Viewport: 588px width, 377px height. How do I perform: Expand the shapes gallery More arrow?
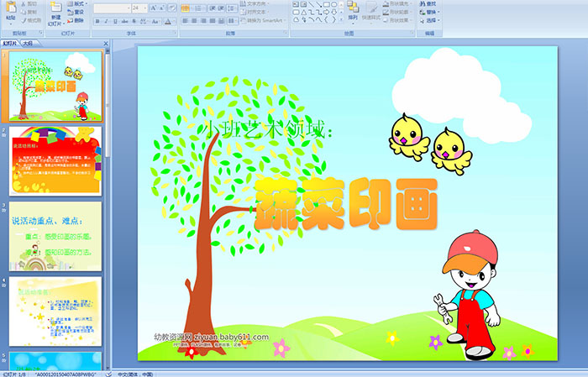click(x=341, y=19)
